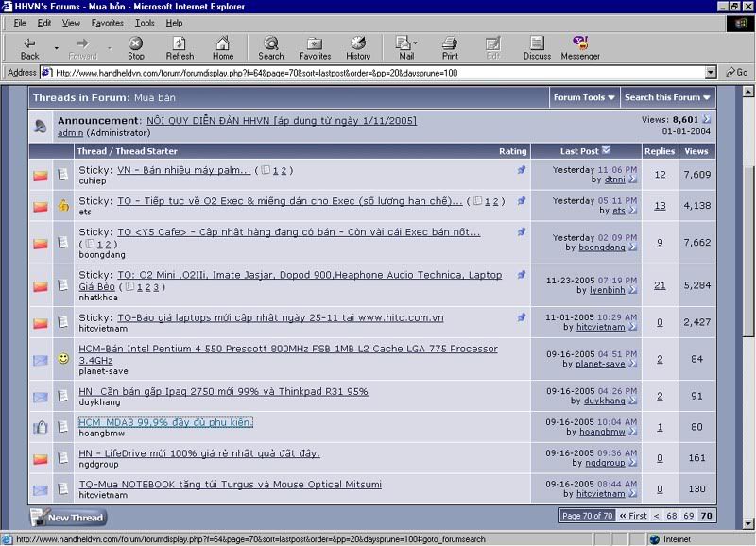This screenshot has width=756, height=546.
Task: Open the Favorites menu
Action: pos(107,23)
